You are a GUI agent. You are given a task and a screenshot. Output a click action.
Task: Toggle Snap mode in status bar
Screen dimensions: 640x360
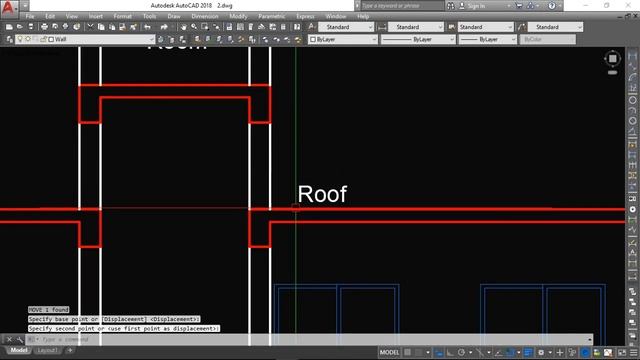tap(418, 352)
